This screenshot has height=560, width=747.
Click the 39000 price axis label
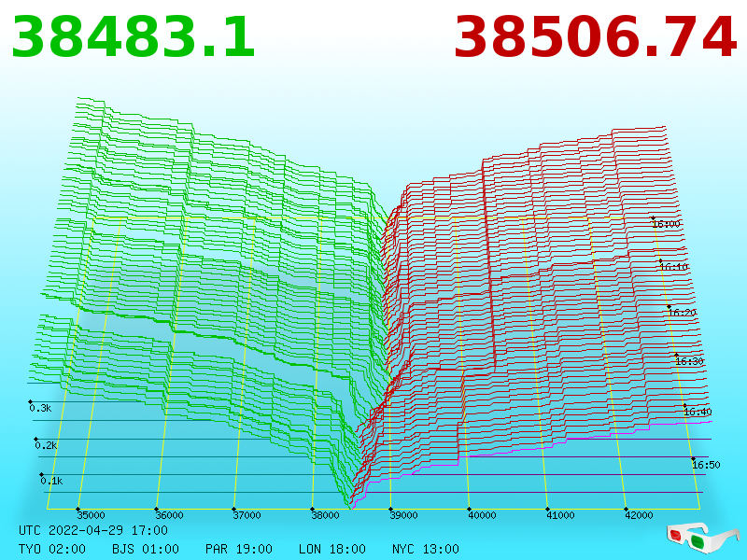[x=403, y=515]
